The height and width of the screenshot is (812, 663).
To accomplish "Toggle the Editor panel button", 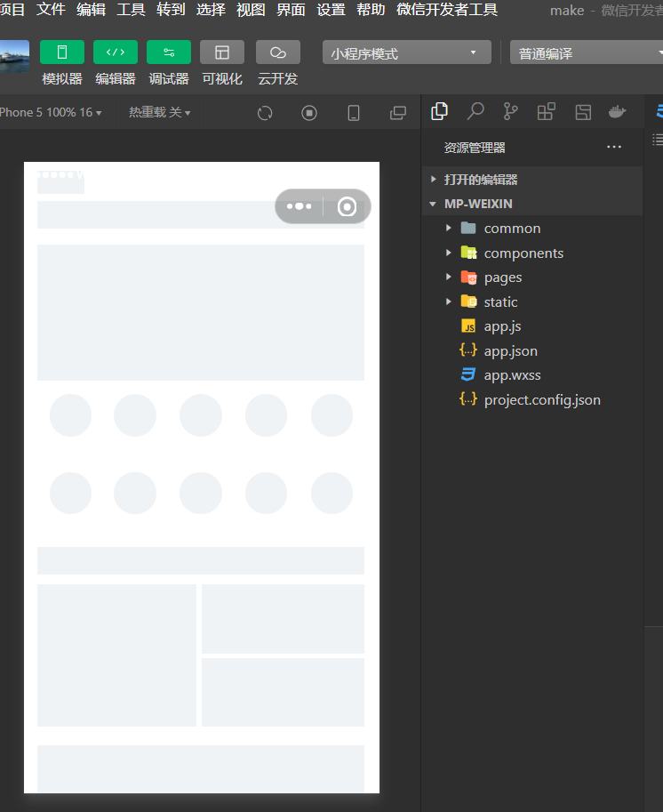I will coord(116,52).
